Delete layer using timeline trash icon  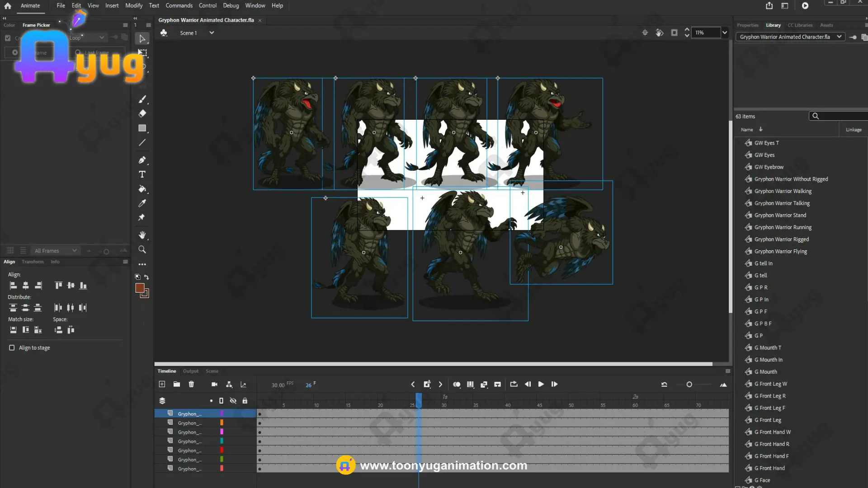[x=191, y=384]
